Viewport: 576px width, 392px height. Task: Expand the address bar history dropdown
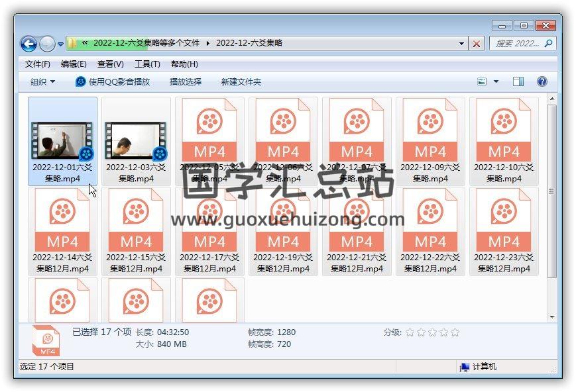pos(462,44)
